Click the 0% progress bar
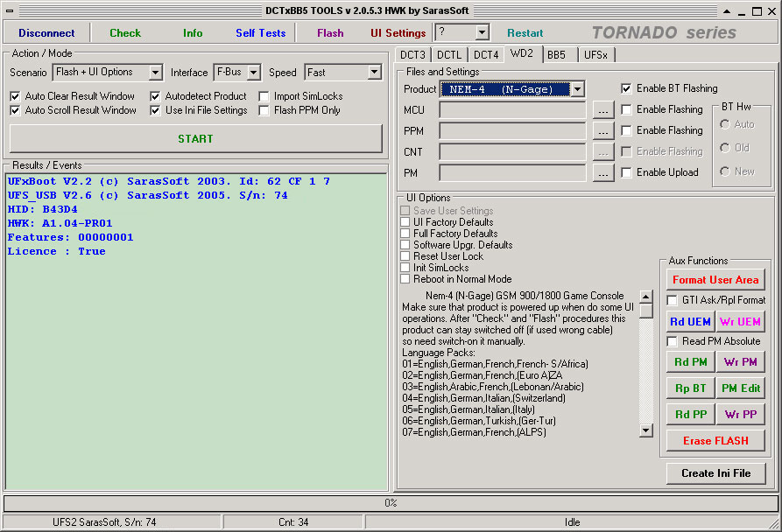This screenshot has height=532, width=782. pos(391,503)
